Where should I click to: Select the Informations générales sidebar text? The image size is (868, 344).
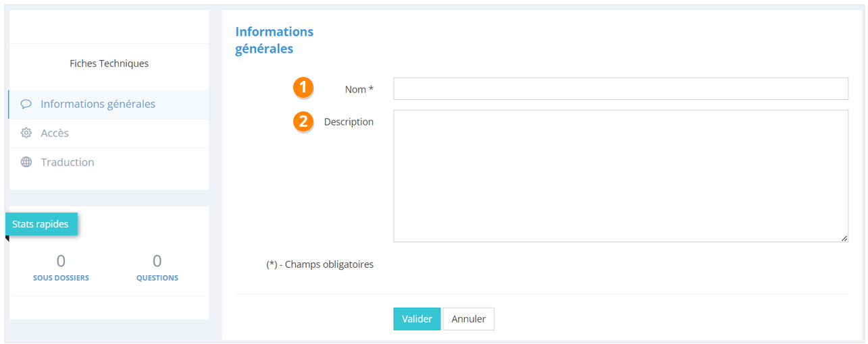pyautogui.click(x=98, y=105)
